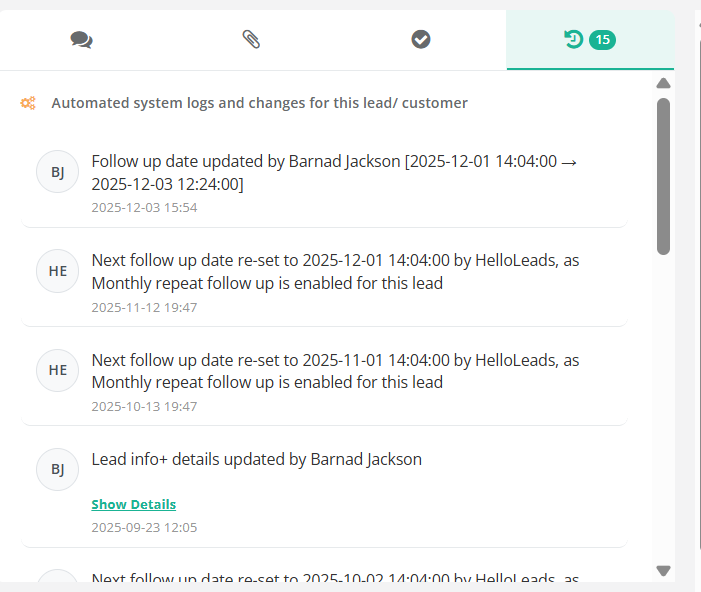Click the orange gears system log icon

click(28, 103)
